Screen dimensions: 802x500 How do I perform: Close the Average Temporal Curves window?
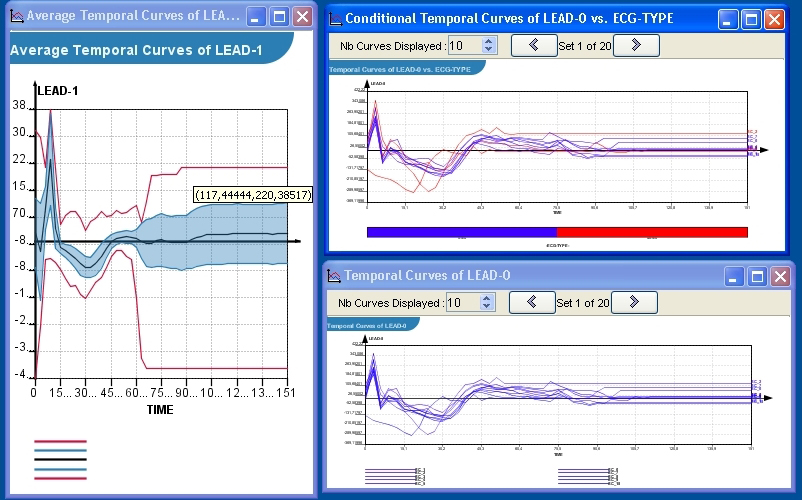[x=303, y=17]
